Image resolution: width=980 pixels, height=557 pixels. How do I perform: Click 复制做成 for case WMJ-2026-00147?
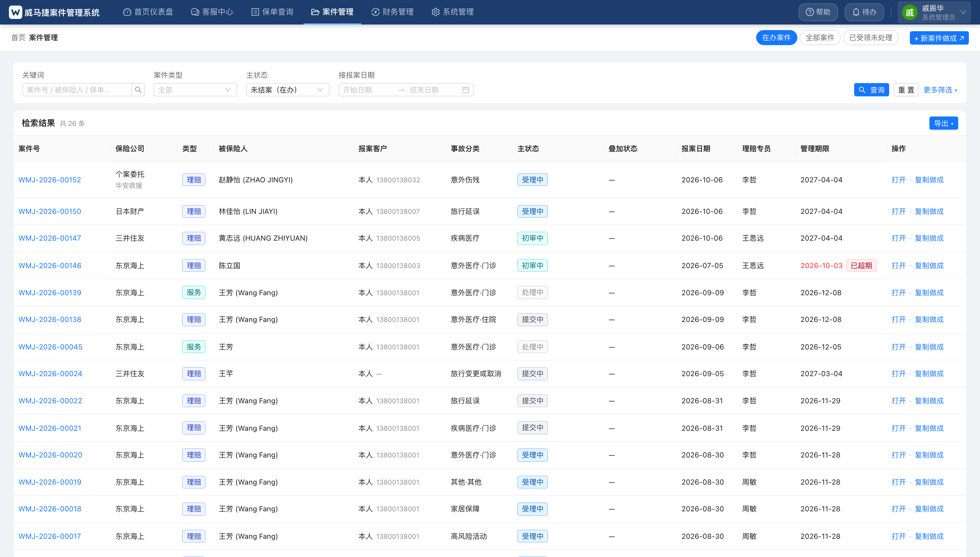tap(929, 238)
